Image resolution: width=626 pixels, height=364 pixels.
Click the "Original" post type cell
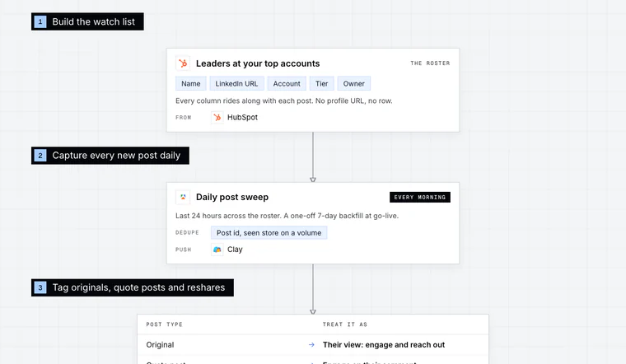pos(160,345)
